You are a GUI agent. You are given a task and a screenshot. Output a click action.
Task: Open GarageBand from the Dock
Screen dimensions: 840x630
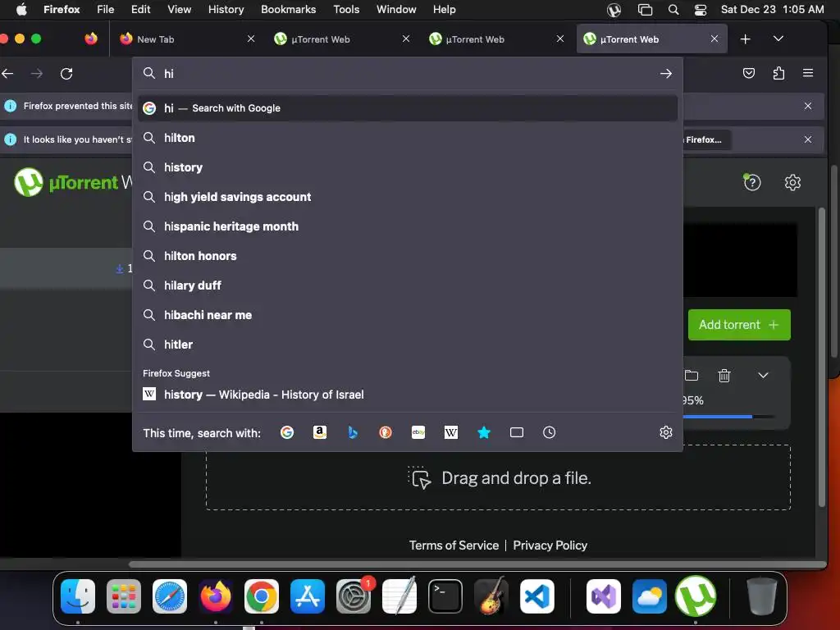coord(491,596)
